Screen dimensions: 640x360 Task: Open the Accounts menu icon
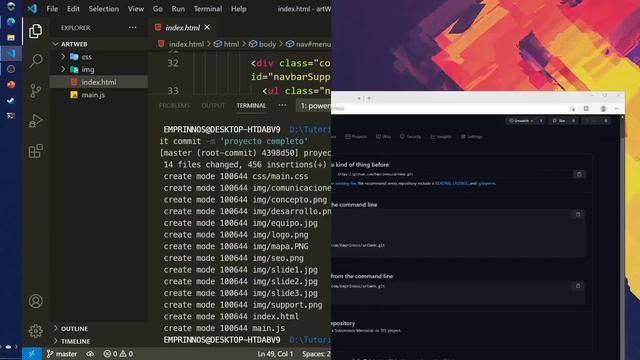click(x=36, y=301)
